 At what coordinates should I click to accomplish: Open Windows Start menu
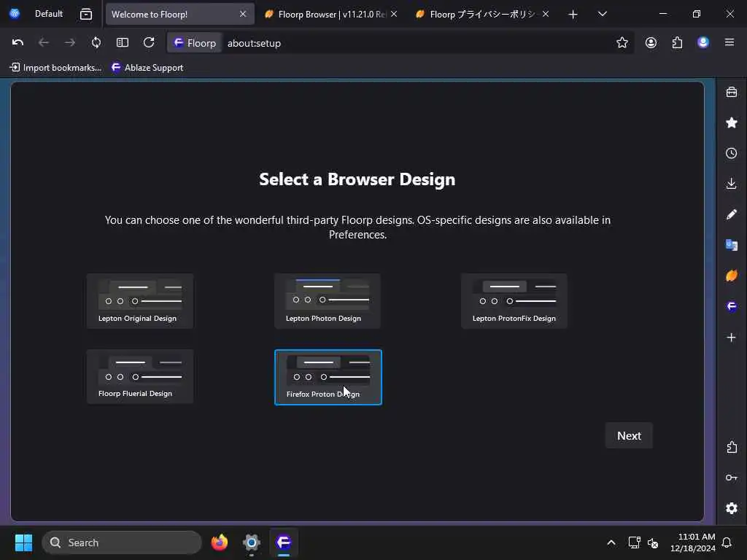tap(23, 542)
